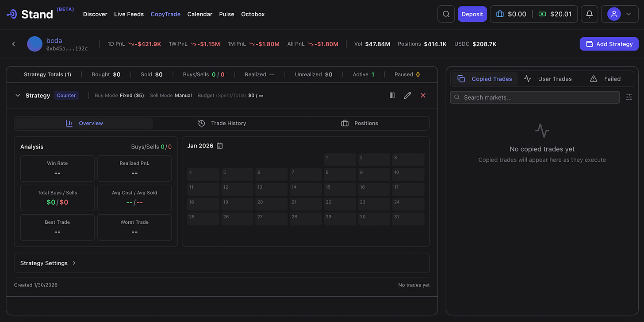Click the Strategy Totals (1) label
This screenshot has height=322, width=644.
coord(47,74)
